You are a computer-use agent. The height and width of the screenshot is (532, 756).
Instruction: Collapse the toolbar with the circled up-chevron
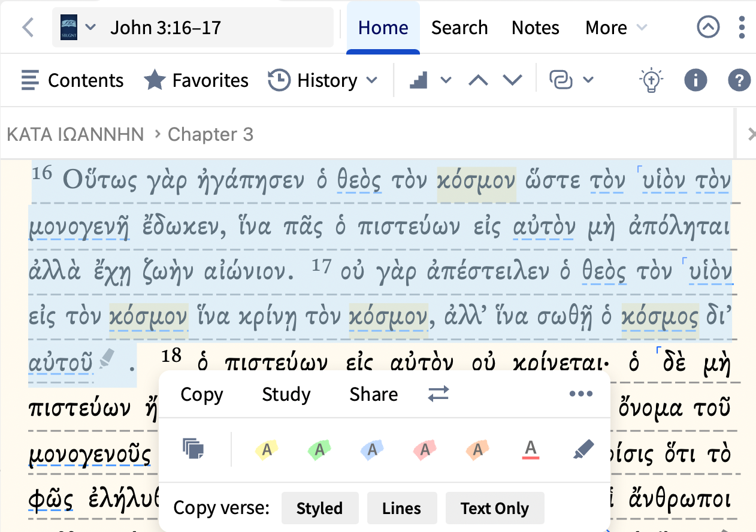(708, 28)
